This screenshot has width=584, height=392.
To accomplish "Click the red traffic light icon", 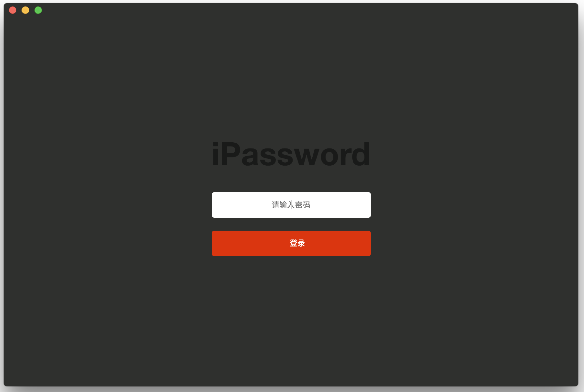I will [13, 10].
